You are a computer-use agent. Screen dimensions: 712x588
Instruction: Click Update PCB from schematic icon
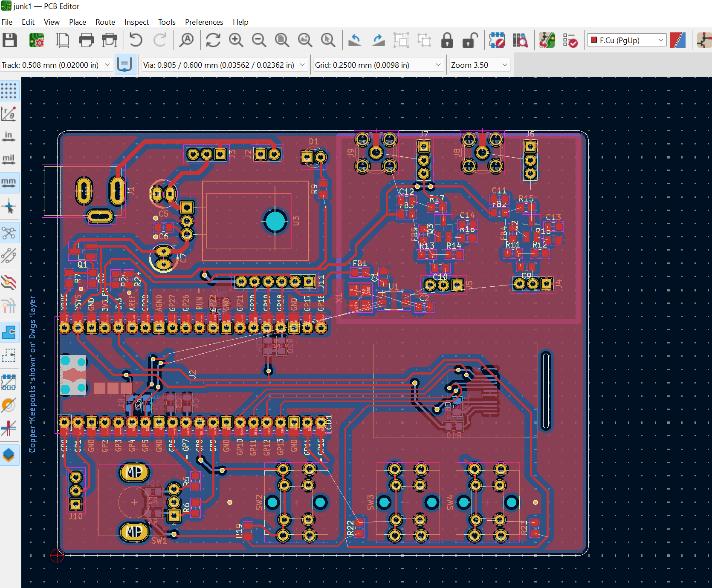pos(547,40)
